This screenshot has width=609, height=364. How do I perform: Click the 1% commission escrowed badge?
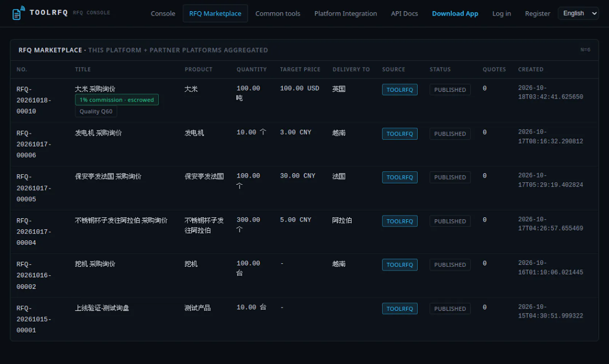[x=117, y=100]
